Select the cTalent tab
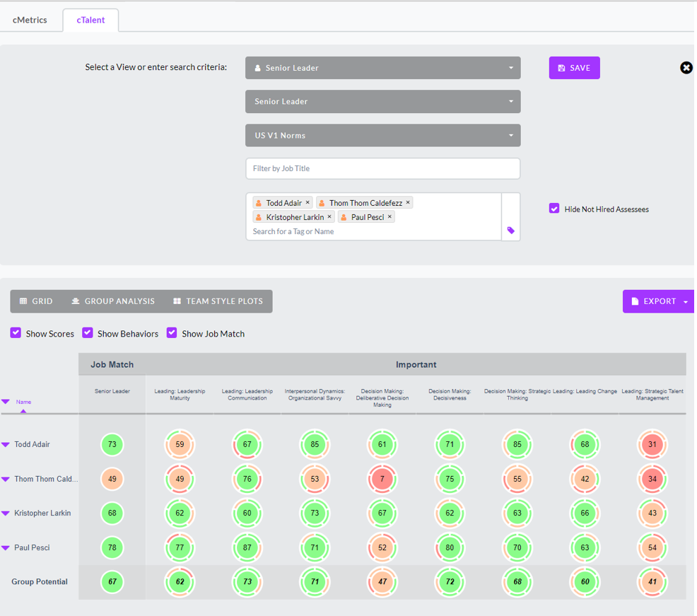The height and width of the screenshot is (616, 697). point(90,20)
